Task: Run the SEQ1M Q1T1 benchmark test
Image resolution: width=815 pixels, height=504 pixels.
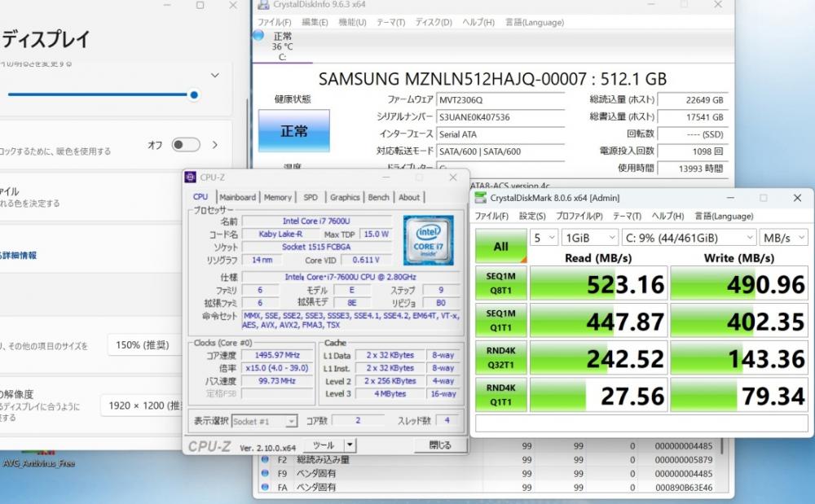Action: pyautogui.click(x=501, y=320)
